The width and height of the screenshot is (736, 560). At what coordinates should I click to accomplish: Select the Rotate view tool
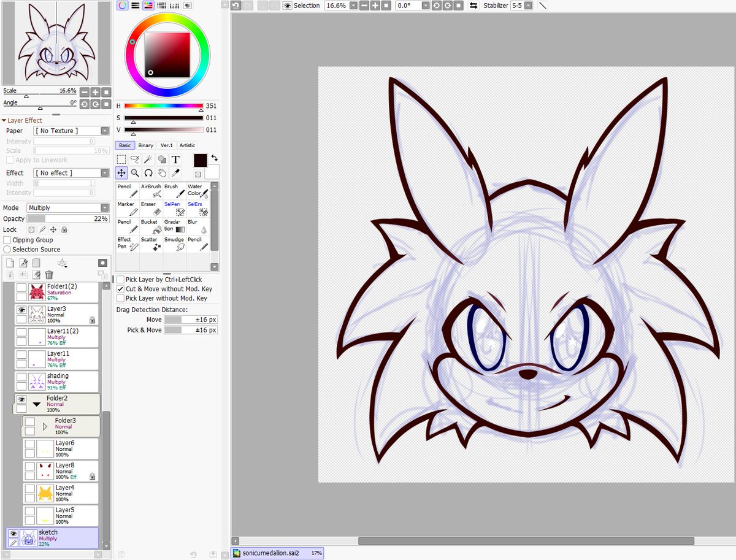coord(148,173)
